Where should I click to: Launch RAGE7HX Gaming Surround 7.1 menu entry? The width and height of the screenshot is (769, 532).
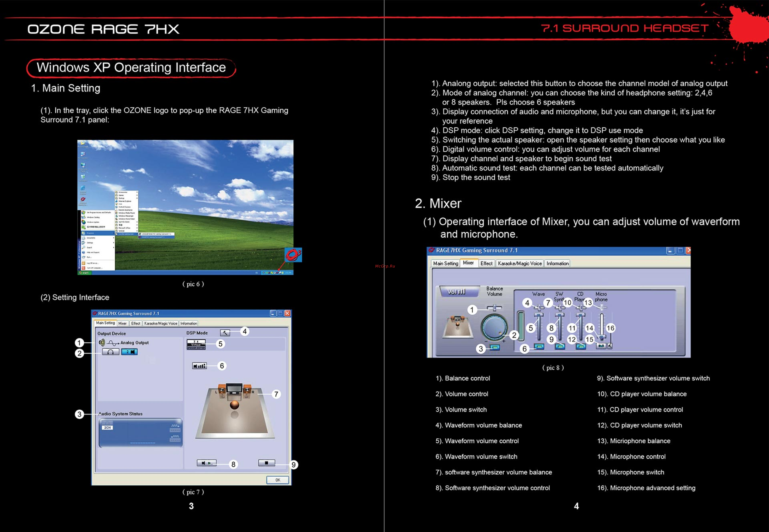156,237
